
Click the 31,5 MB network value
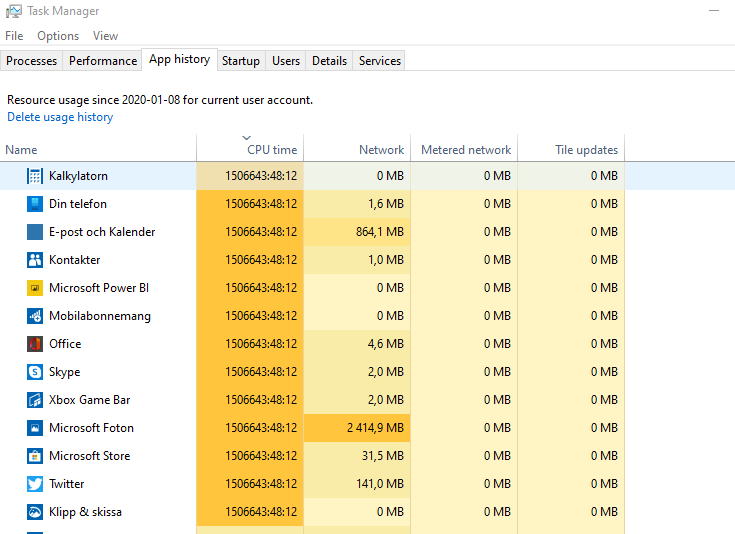pos(382,456)
